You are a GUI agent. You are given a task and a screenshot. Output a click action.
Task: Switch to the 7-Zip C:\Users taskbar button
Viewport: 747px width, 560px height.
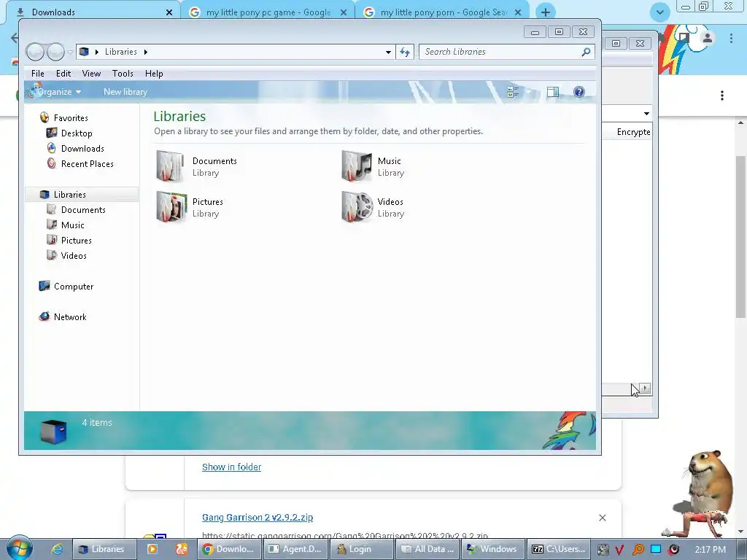click(x=559, y=549)
